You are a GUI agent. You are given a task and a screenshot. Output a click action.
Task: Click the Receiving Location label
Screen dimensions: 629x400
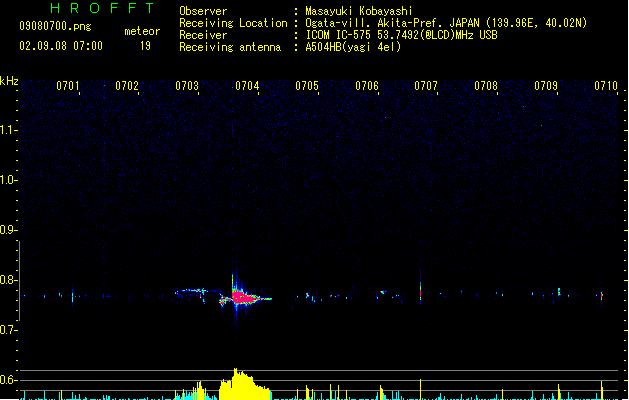pos(233,23)
